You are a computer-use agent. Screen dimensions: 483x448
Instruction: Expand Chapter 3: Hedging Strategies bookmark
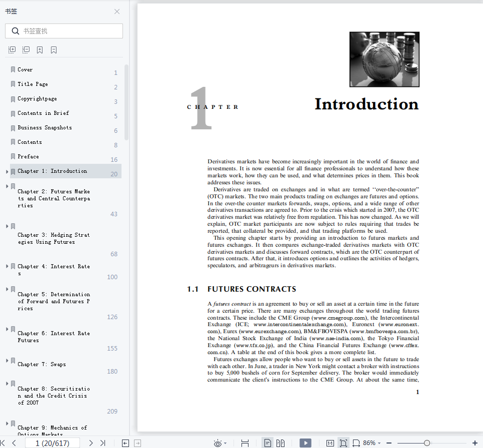pyautogui.click(x=7, y=226)
